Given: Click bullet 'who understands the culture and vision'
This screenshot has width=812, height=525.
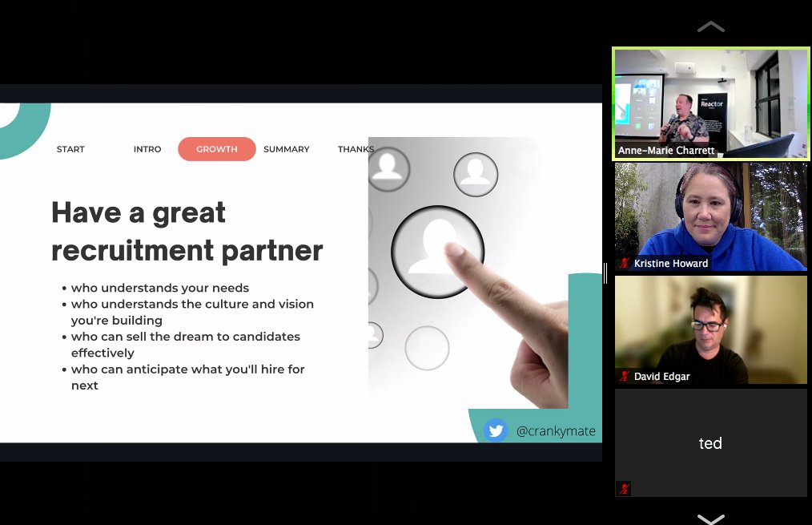Looking at the screenshot, I should pos(192,305).
